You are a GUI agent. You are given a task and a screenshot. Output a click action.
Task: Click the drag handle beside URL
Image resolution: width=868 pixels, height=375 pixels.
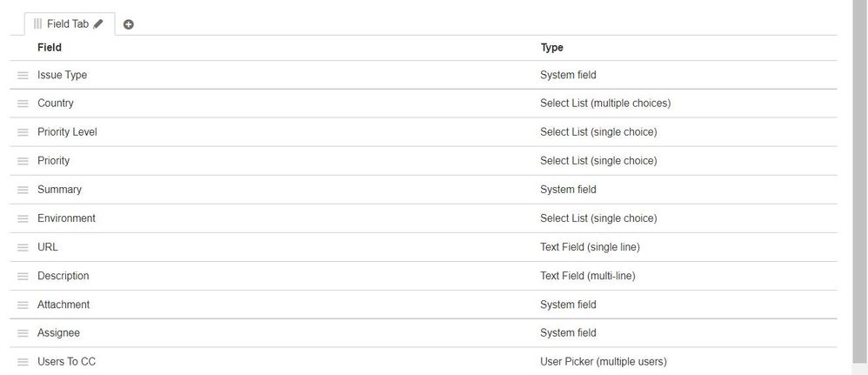(23, 248)
